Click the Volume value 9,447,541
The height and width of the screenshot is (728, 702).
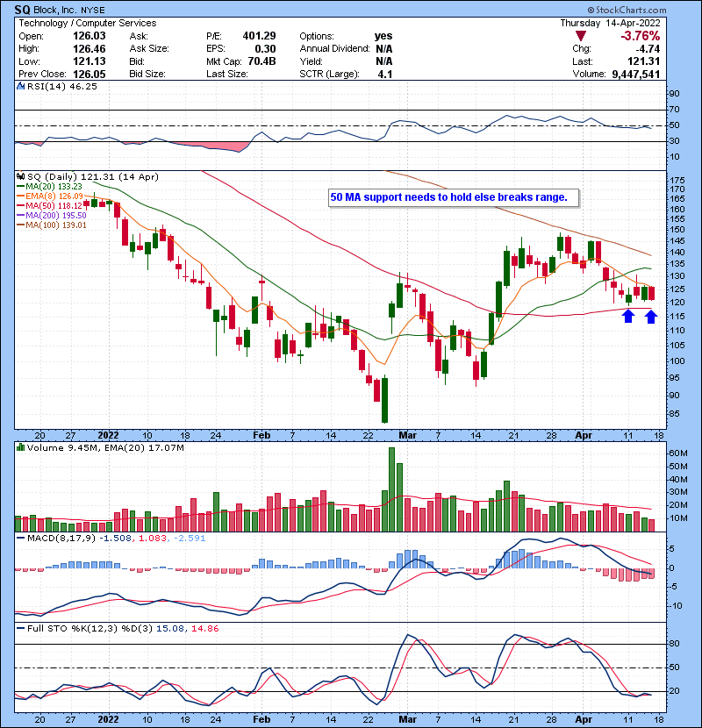tap(636, 75)
